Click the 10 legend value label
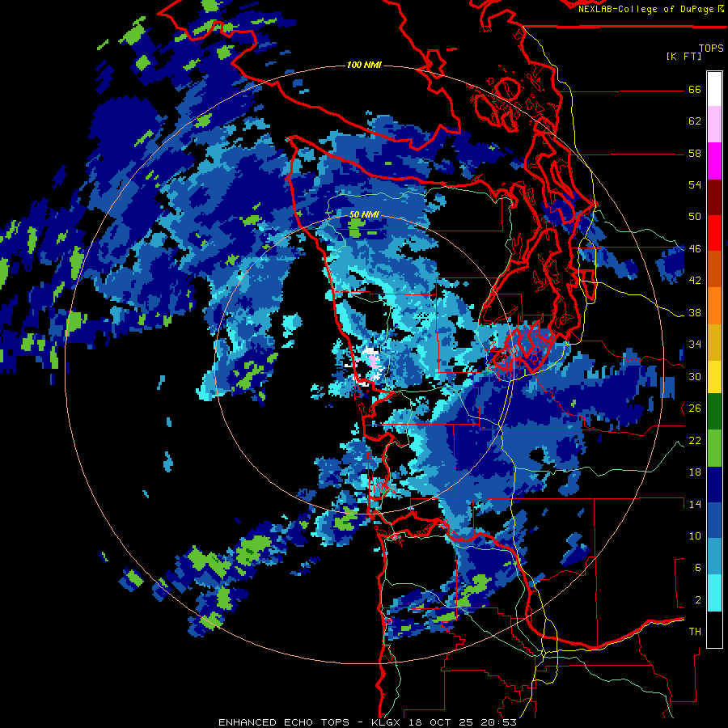 tap(695, 535)
